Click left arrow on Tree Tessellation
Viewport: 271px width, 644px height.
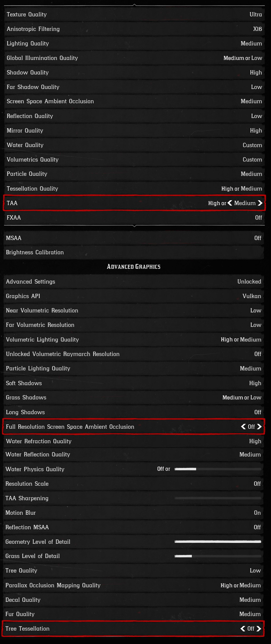coord(243,628)
